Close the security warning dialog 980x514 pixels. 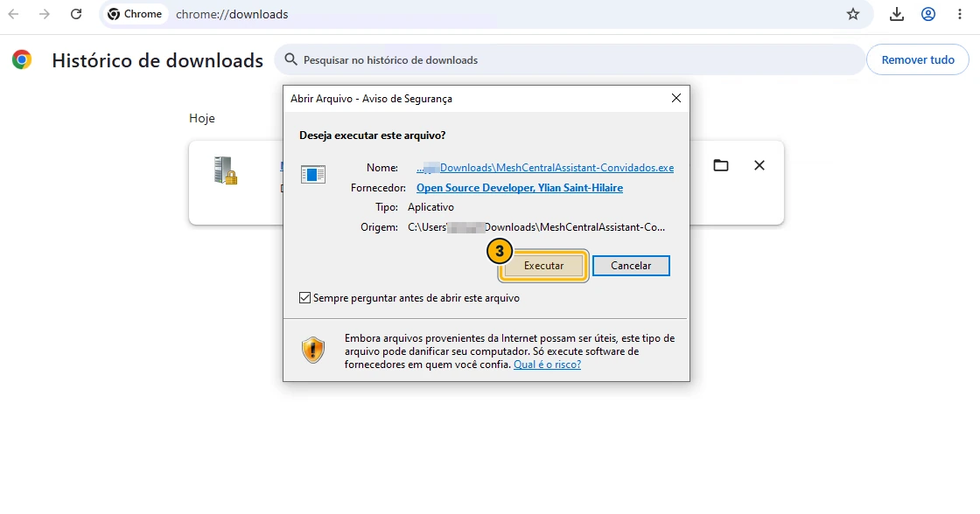[675, 98]
